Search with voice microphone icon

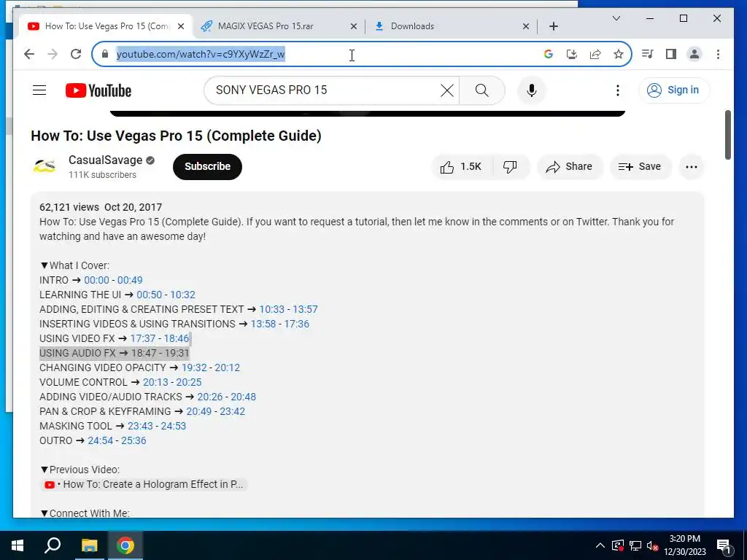(x=532, y=90)
